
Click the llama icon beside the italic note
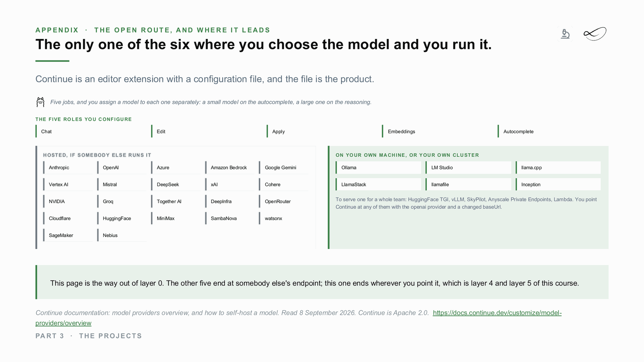pyautogui.click(x=40, y=102)
